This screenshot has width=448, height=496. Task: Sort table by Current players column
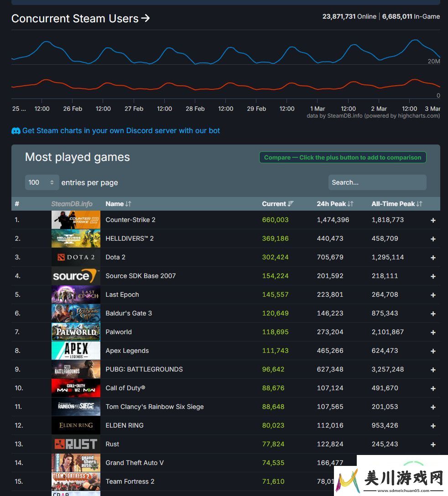click(278, 204)
